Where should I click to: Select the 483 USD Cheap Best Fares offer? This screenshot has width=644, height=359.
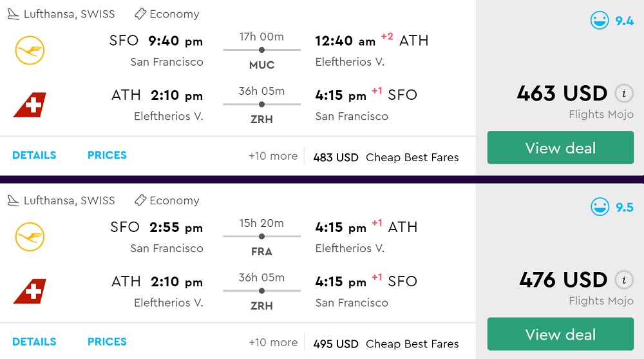(386, 157)
